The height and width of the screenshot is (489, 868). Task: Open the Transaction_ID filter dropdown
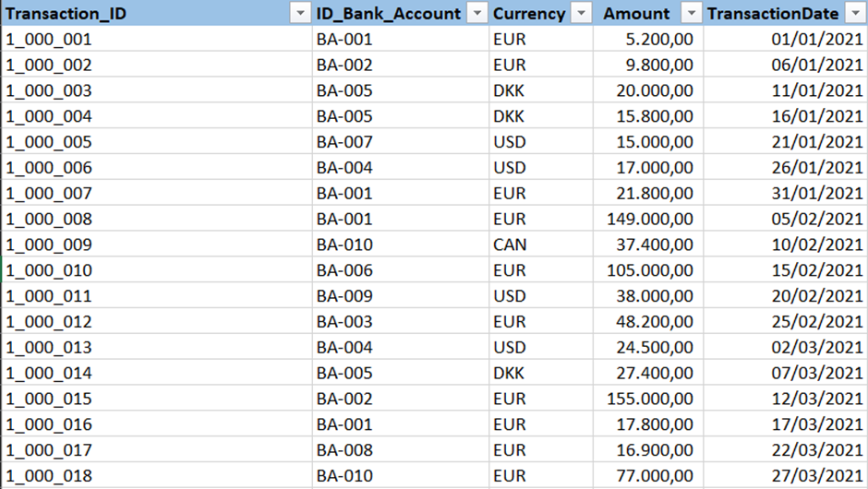[301, 13]
